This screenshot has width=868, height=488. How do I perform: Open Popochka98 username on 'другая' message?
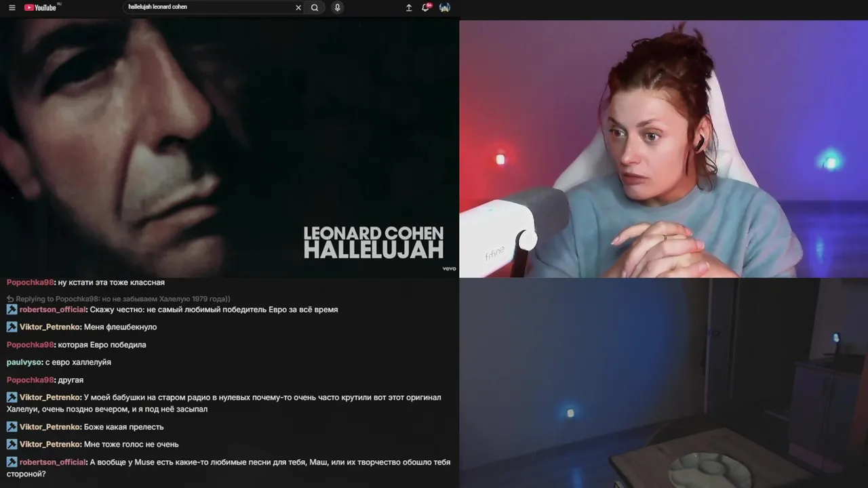click(30, 380)
